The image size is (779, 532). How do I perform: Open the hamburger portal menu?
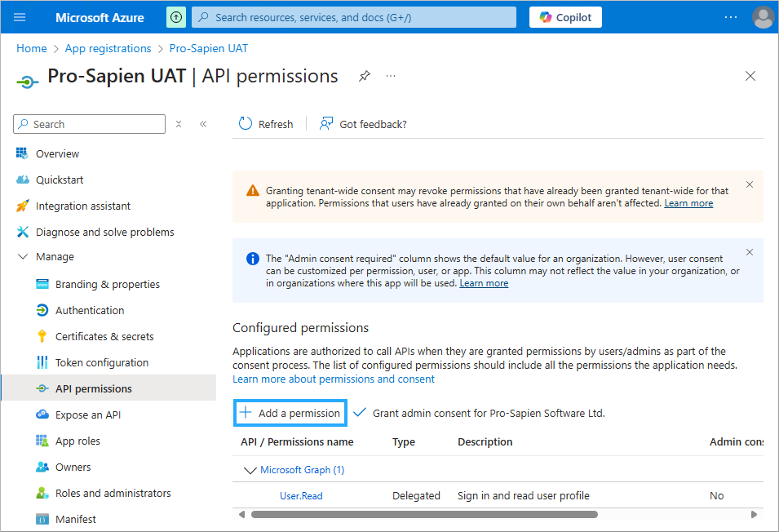[x=20, y=17]
